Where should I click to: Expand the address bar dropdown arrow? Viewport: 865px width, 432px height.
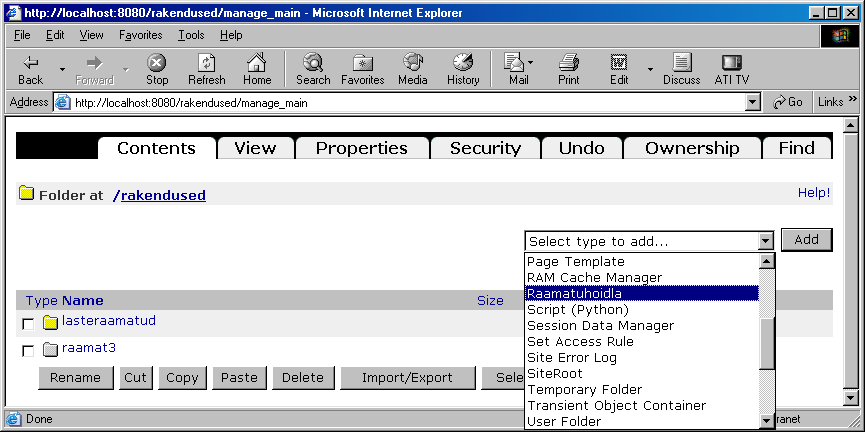tap(753, 102)
